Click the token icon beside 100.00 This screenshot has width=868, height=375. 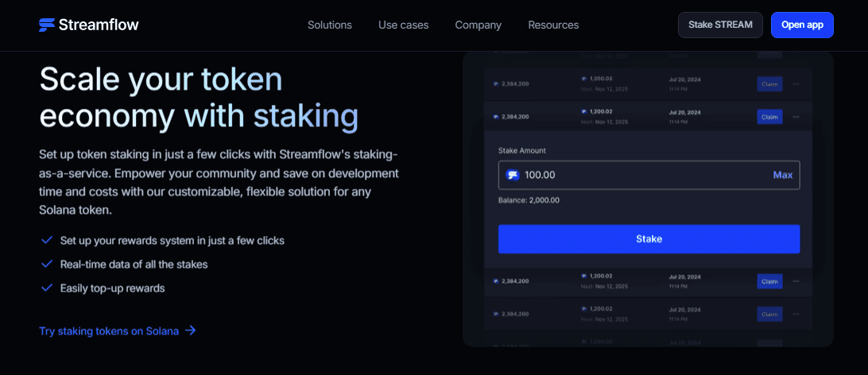[x=512, y=176]
